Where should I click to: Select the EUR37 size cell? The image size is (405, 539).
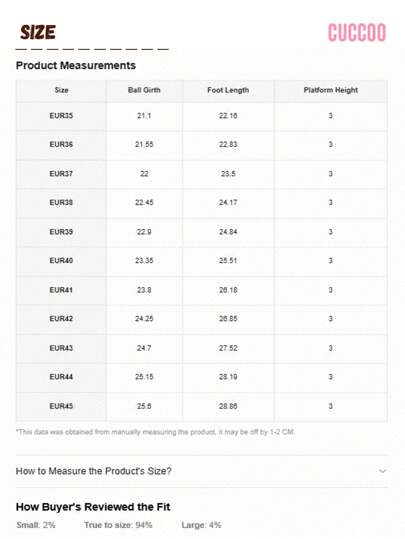click(61, 174)
